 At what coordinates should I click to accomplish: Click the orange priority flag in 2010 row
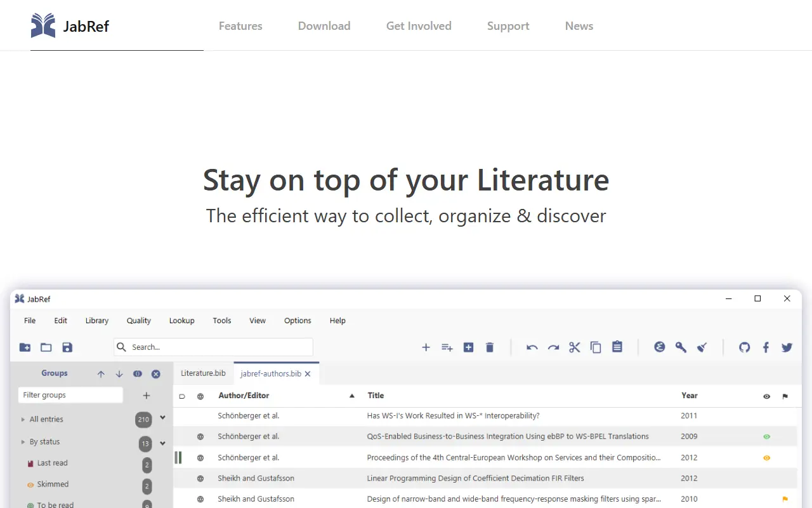(785, 499)
